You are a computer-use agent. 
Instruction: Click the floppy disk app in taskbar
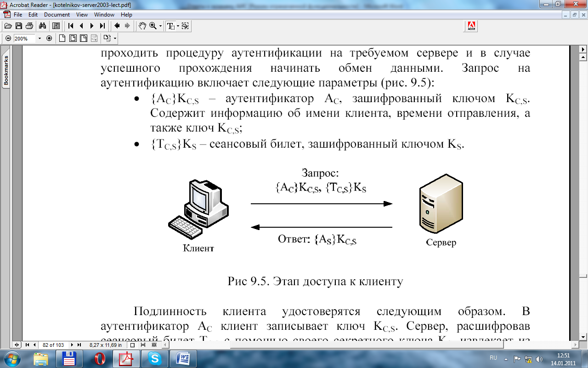pos(69,359)
